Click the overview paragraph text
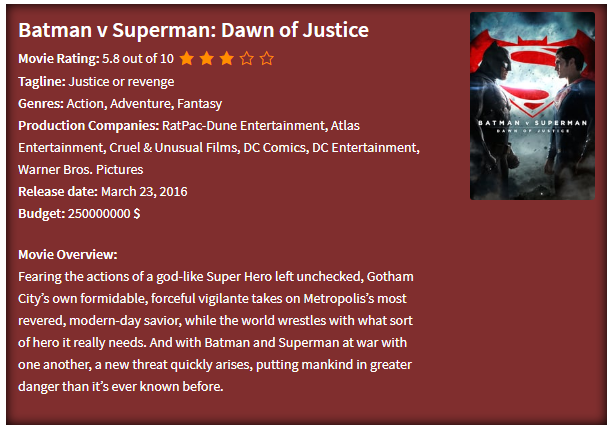The image size is (610, 429). [x=216, y=331]
